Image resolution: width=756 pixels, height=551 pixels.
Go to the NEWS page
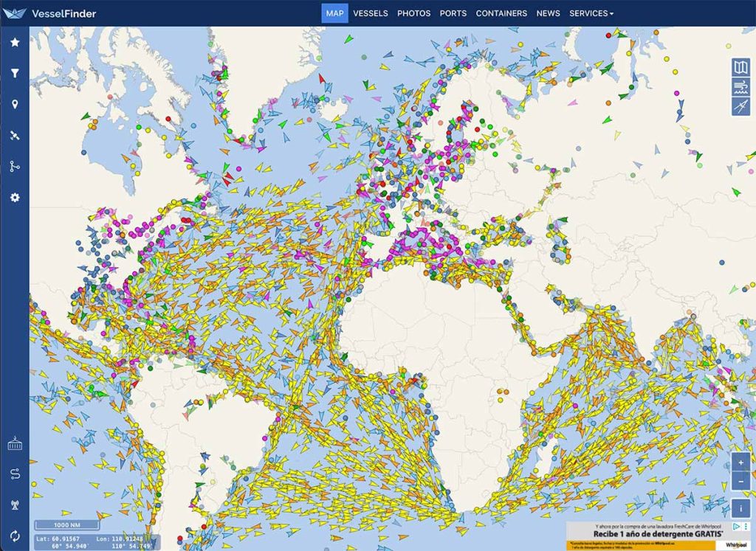click(549, 13)
